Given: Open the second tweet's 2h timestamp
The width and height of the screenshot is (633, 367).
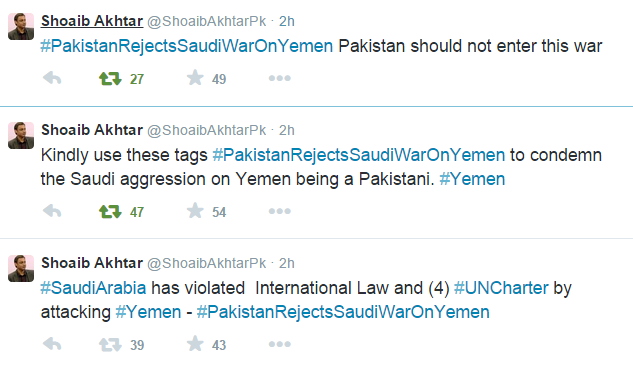Looking at the screenshot, I should pos(287,130).
